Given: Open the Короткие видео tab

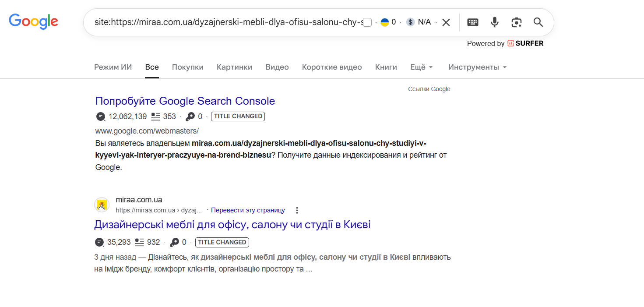Looking at the screenshot, I should (x=332, y=67).
